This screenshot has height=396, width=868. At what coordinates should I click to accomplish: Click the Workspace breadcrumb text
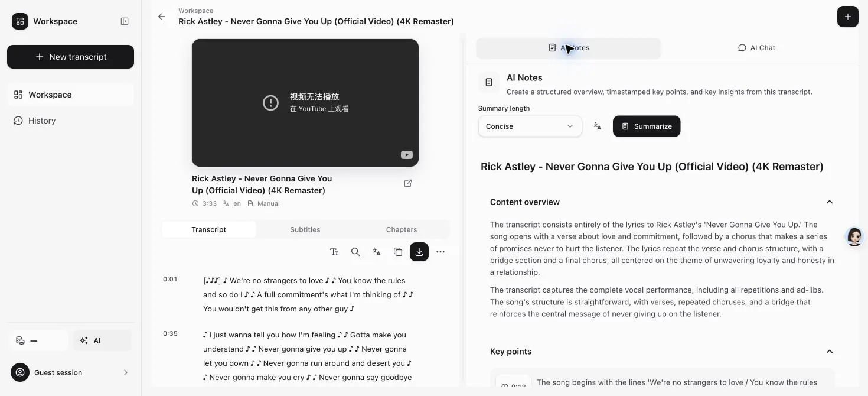(195, 11)
